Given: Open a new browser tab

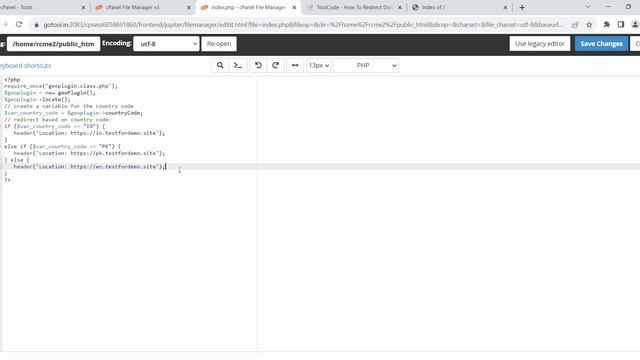Looking at the screenshot, I should 522,7.
